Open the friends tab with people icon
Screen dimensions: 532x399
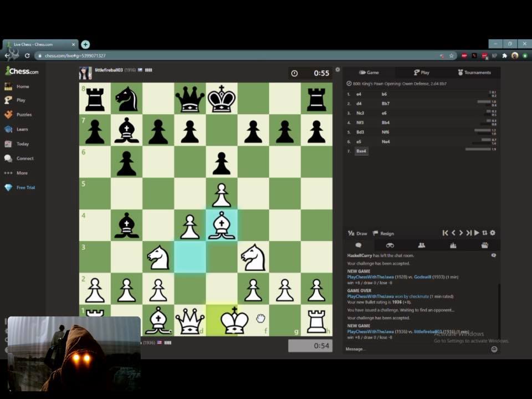pyautogui.click(x=421, y=245)
